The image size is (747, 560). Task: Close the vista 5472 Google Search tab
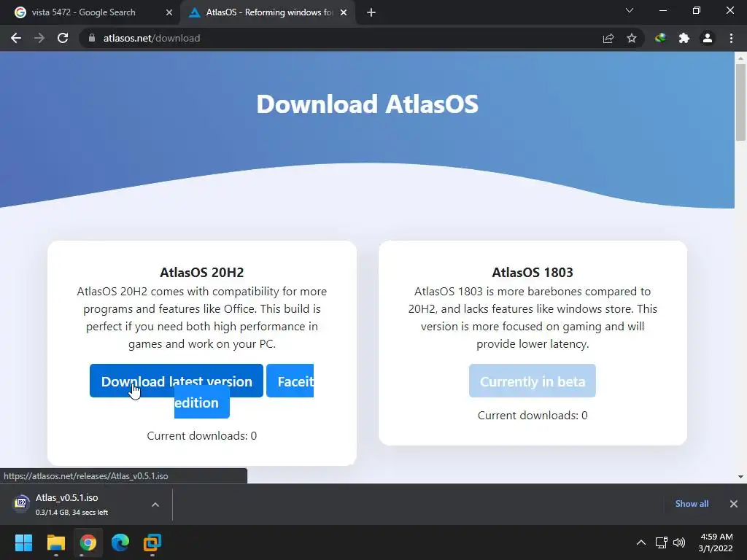(169, 12)
